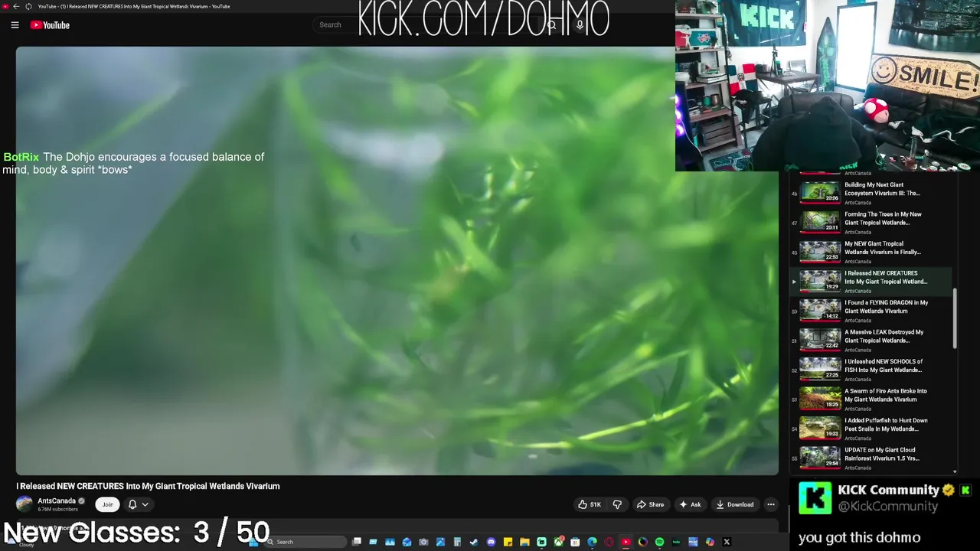Open AntsCanada channel avatar
Viewport: 980px width, 551px height.
tap(24, 504)
